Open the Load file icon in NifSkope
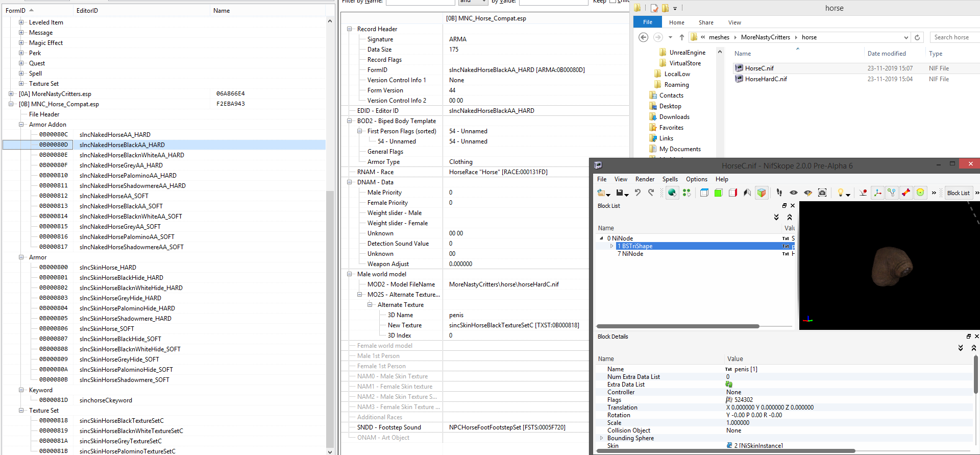The height and width of the screenshot is (455, 980). [602, 193]
